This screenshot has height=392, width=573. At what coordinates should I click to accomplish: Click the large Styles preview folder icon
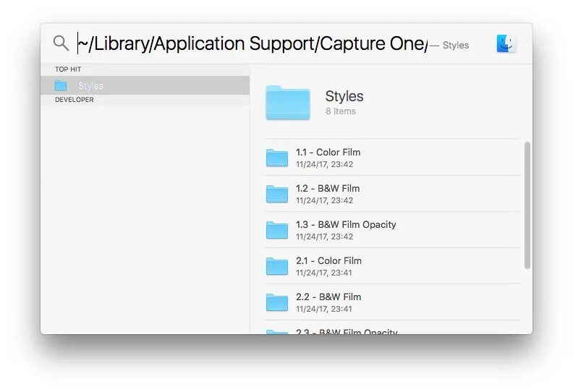[288, 103]
